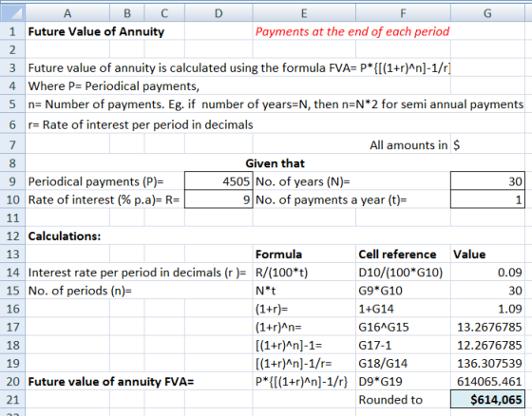Click 'Interest rate per period in decimals' label
The height and width of the screenshot is (416, 532).
[x=137, y=273]
